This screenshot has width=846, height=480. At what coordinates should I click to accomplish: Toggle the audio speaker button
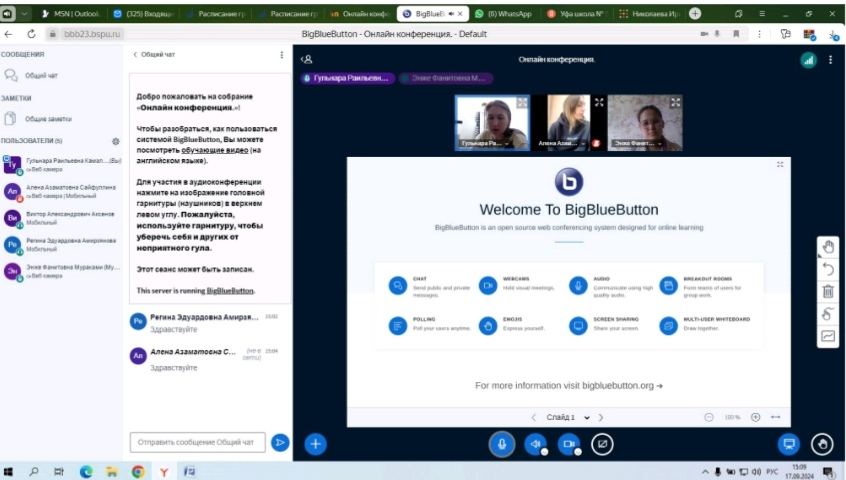pos(535,443)
